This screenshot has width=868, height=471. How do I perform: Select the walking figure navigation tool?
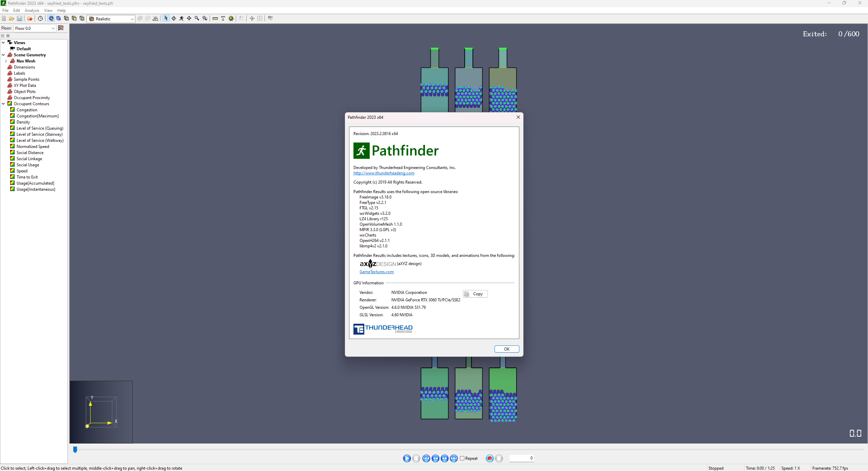[181, 18]
